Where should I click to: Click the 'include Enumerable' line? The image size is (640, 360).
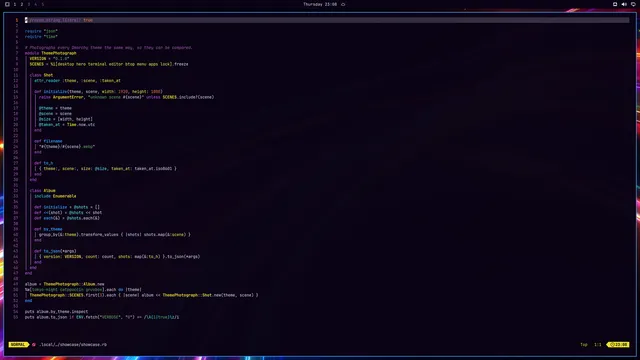(x=55, y=196)
